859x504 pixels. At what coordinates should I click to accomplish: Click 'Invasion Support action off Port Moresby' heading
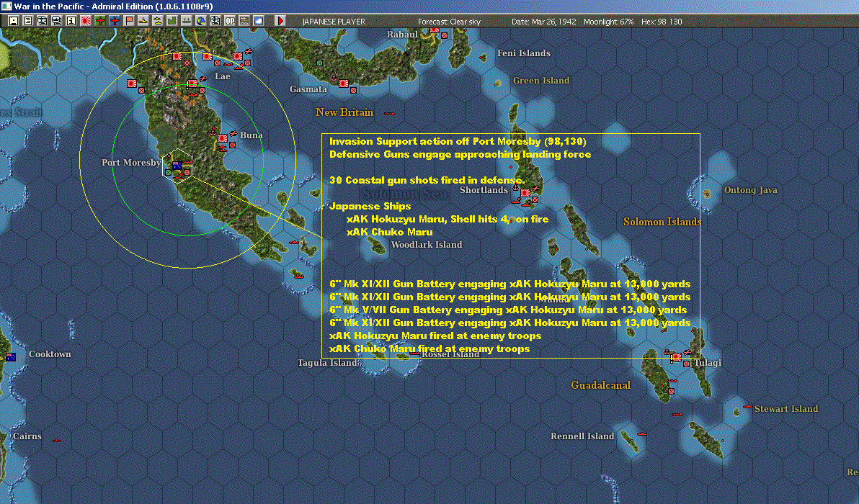click(x=458, y=141)
